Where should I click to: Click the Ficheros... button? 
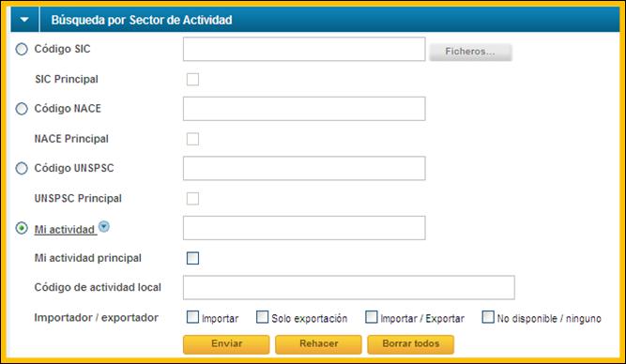click(470, 52)
